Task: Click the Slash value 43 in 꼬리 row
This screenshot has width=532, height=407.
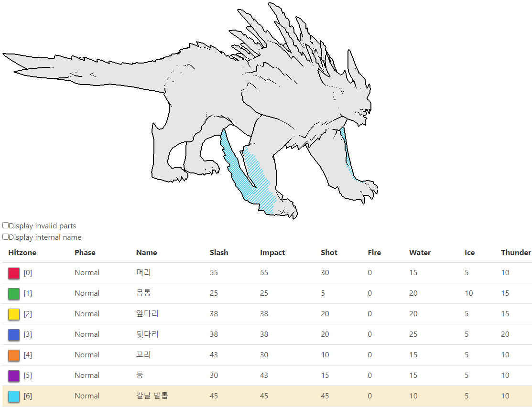Action: 214,355
